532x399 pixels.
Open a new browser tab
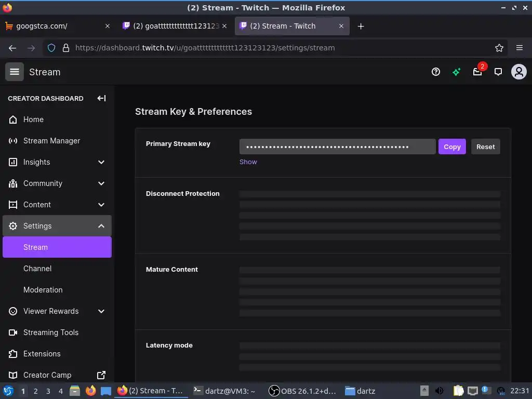361,26
